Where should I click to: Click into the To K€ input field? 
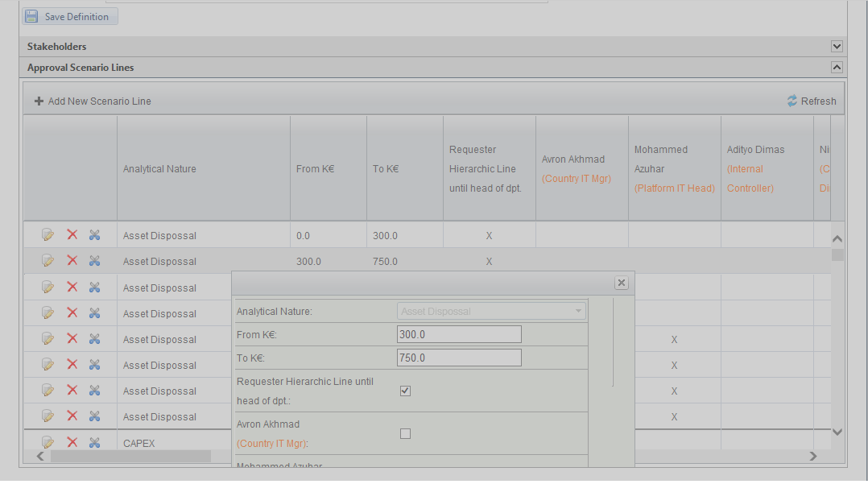(x=459, y=358)
